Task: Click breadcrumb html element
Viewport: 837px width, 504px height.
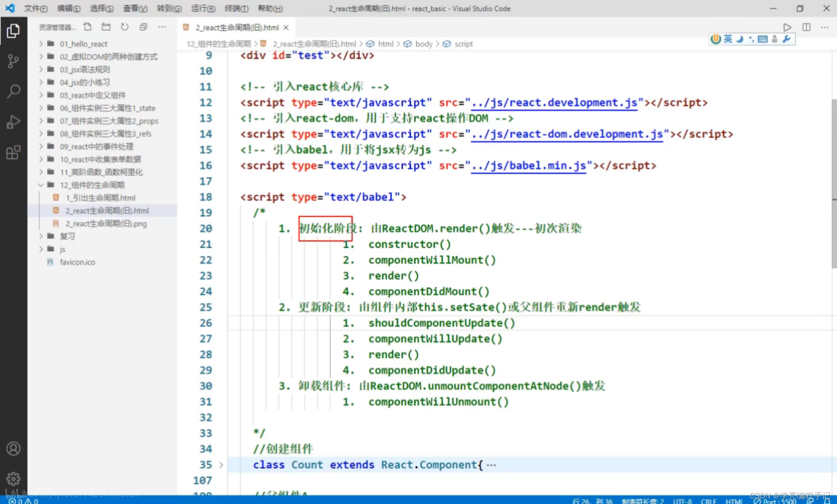Action: click(x=385, y=44)
